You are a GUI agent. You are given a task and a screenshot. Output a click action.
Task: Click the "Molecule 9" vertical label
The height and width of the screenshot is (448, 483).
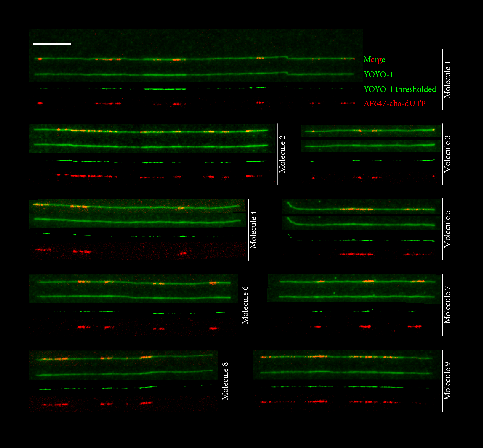pyautogui.click(x=447, y=381)
